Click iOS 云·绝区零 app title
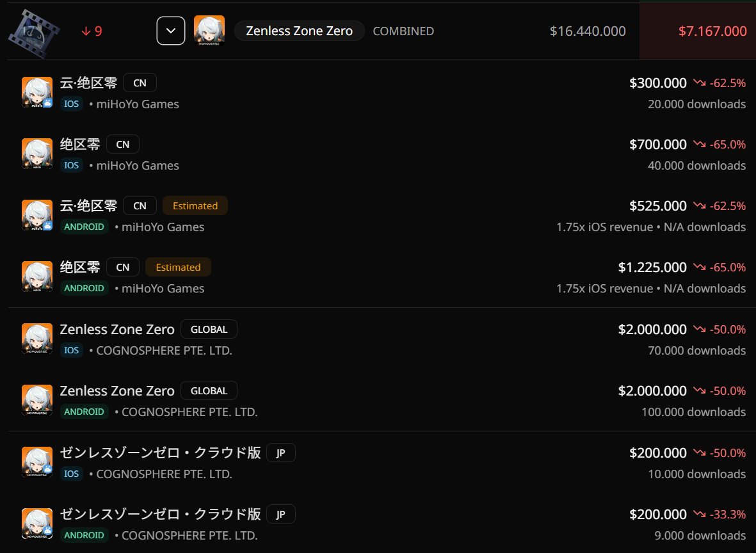 [x=89, y=83]
